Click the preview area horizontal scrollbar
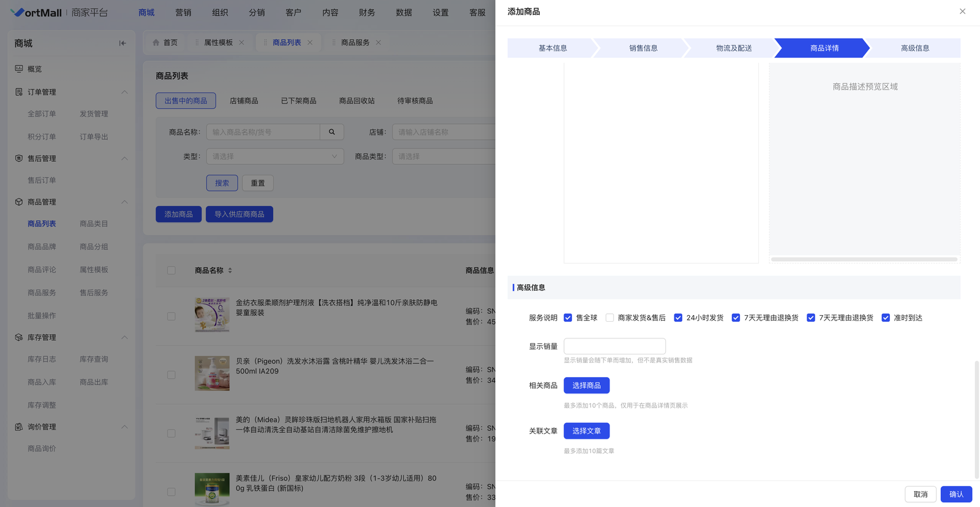The width and height of the screenshot is (980, 507). (864, 259)
